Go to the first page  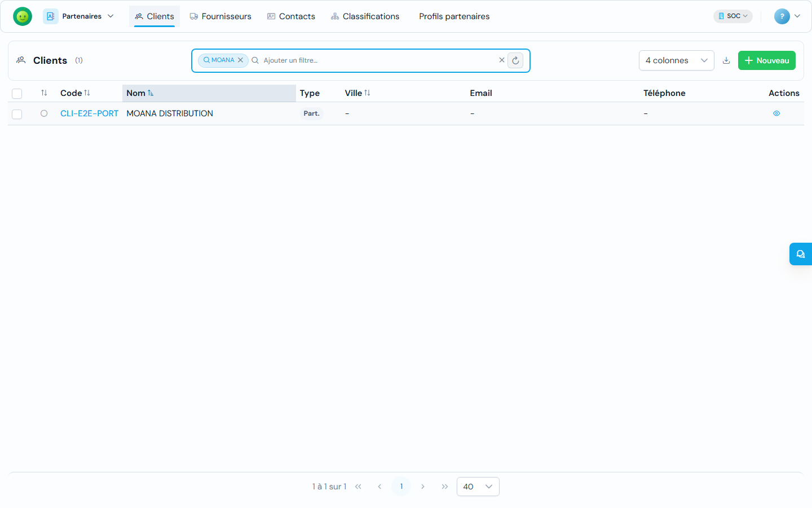[358, 487]
